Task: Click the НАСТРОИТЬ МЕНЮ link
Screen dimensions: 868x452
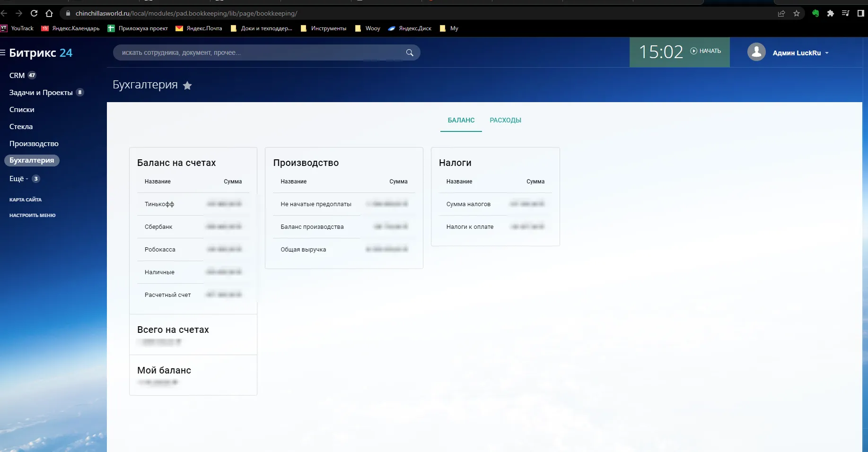Action: pyautogui.click(x=32, y=215)
